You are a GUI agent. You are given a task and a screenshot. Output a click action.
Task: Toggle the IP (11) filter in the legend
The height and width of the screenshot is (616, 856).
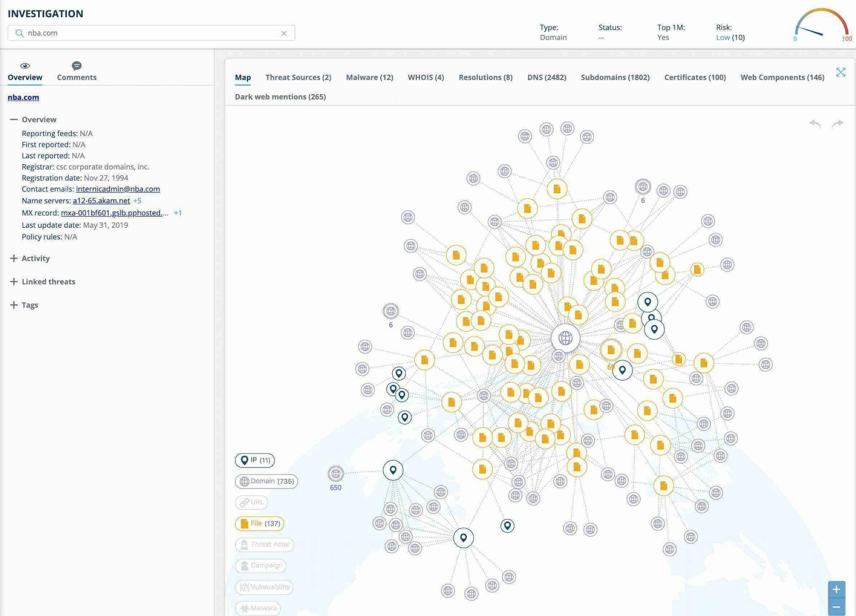(254, 460)
